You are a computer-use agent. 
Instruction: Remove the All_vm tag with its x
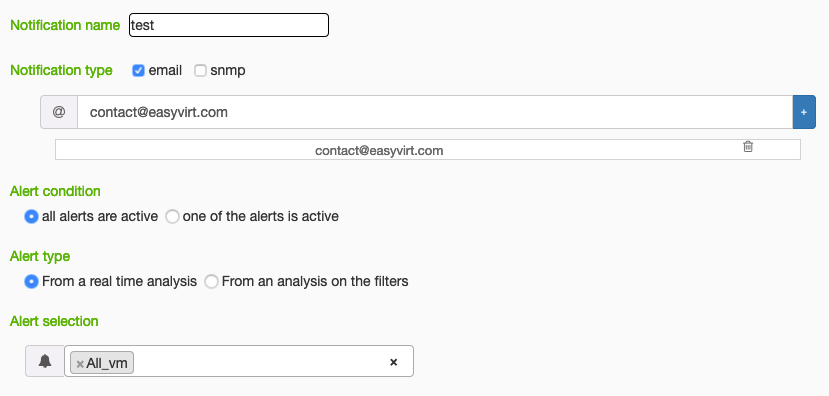[80, 364]
